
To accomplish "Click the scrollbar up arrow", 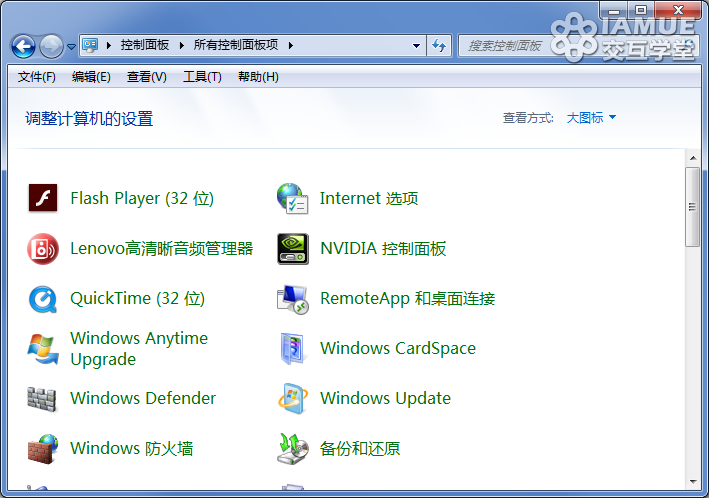I will click(x=693, y=158).
